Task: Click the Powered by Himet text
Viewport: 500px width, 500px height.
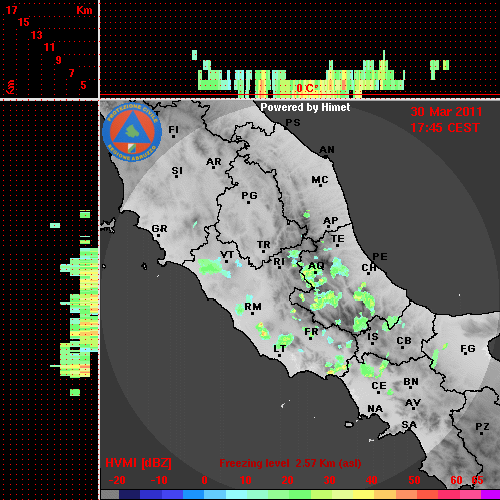Action: [x=305, y=107]
